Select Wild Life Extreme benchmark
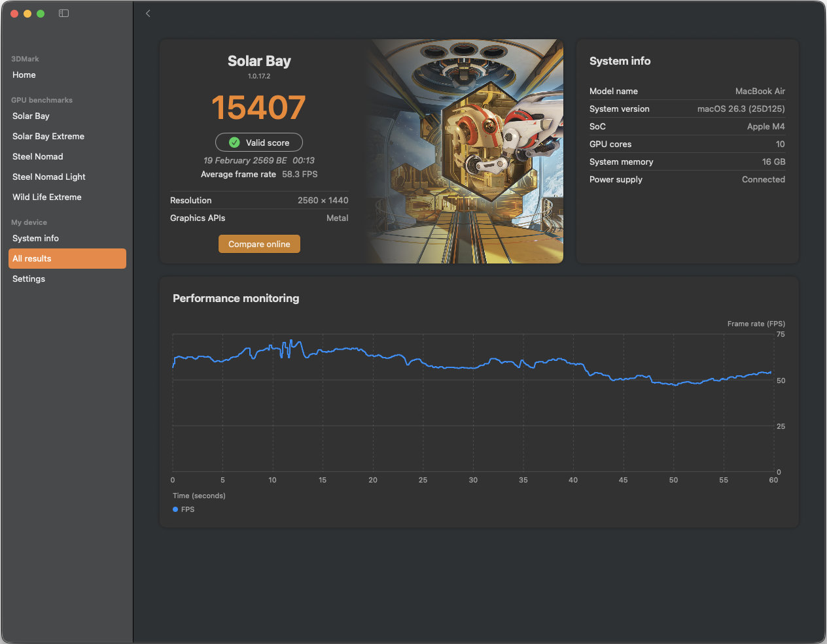827x644 pixels. tap(47, 197)
